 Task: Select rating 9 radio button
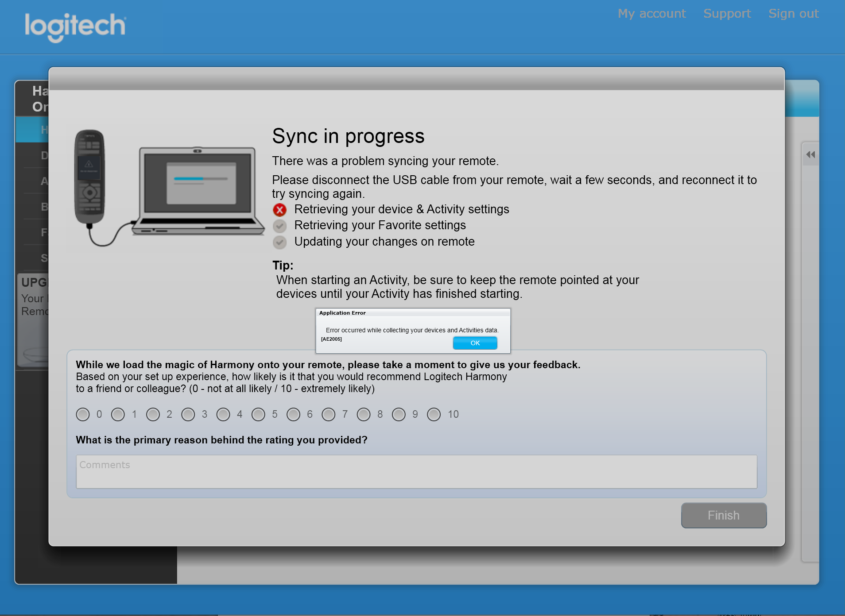click(x=399, y=415)
